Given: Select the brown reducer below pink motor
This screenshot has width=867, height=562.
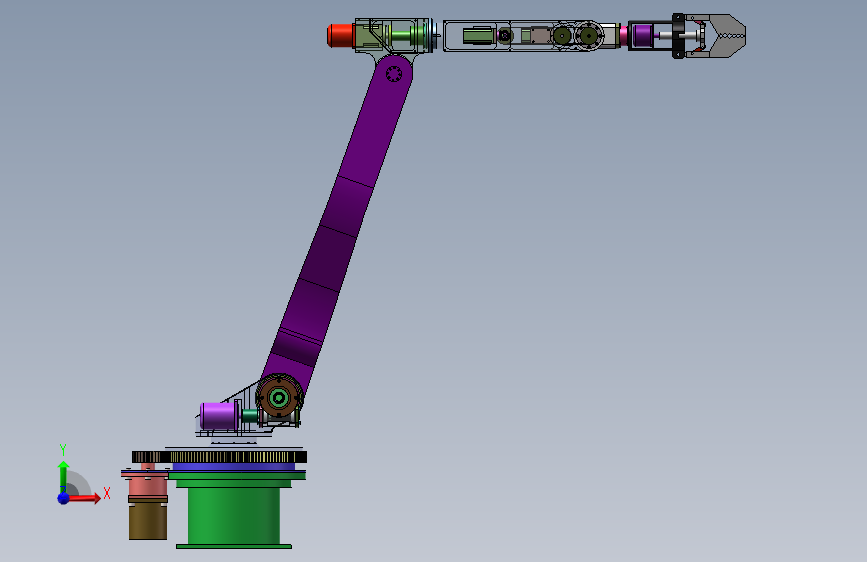Looking at the screenshot, I should (148, 519).
